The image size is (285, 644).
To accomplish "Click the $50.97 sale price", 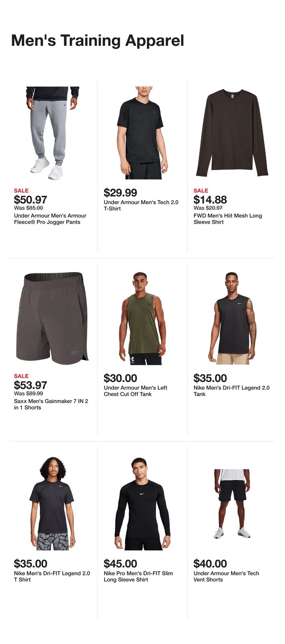I will click(x=30, y=200).
